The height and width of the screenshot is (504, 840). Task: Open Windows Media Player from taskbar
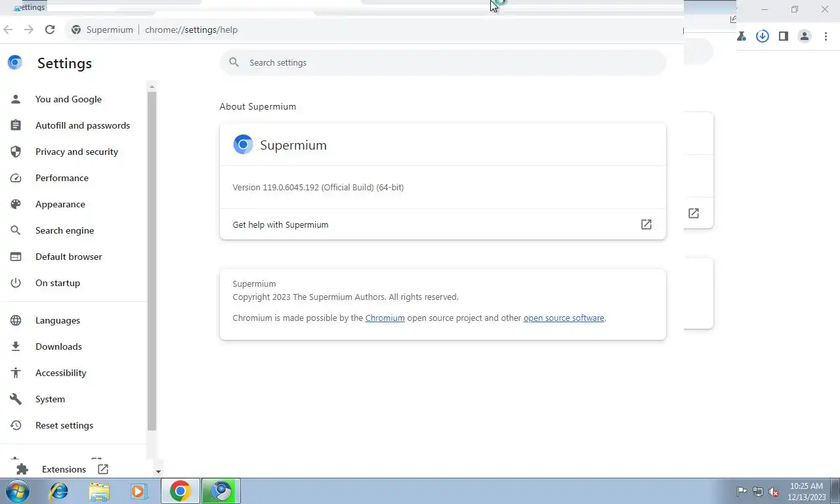pyautogui.click(x=139, y=491)
